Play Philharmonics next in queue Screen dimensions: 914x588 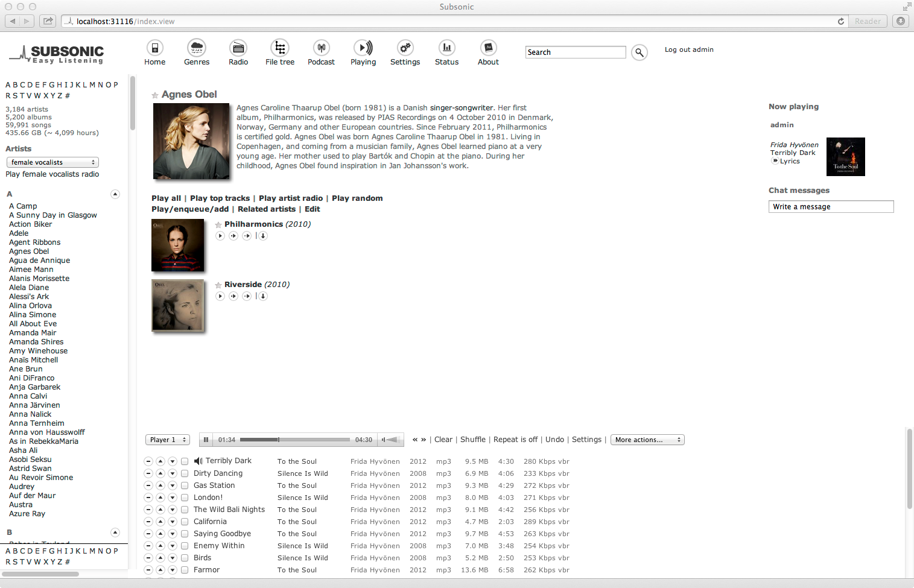click(233, 236)
